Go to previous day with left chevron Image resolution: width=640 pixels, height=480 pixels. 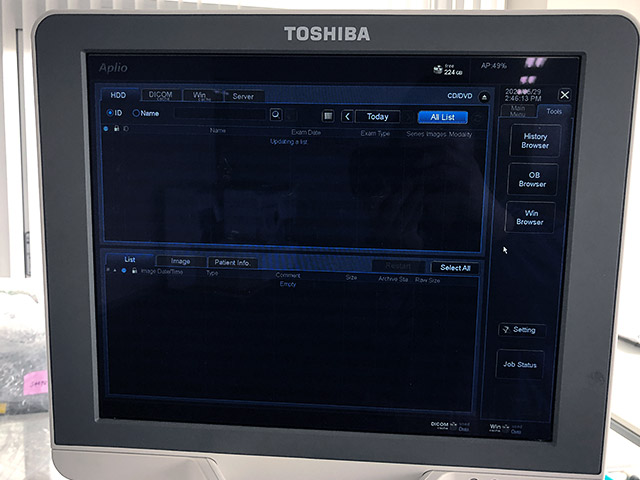tap(347, 116)
